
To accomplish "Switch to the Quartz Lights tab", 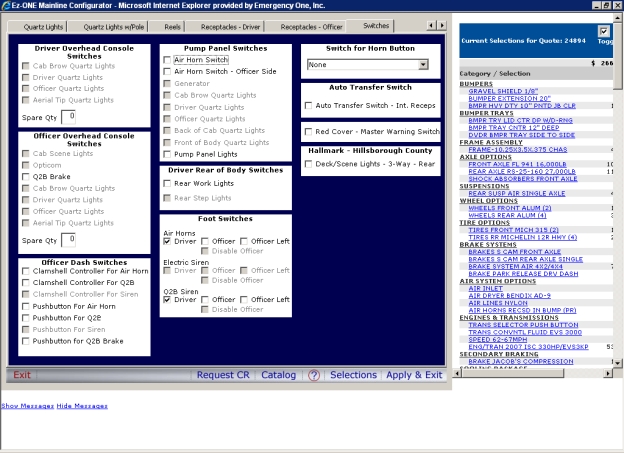I will coord(43,27).
